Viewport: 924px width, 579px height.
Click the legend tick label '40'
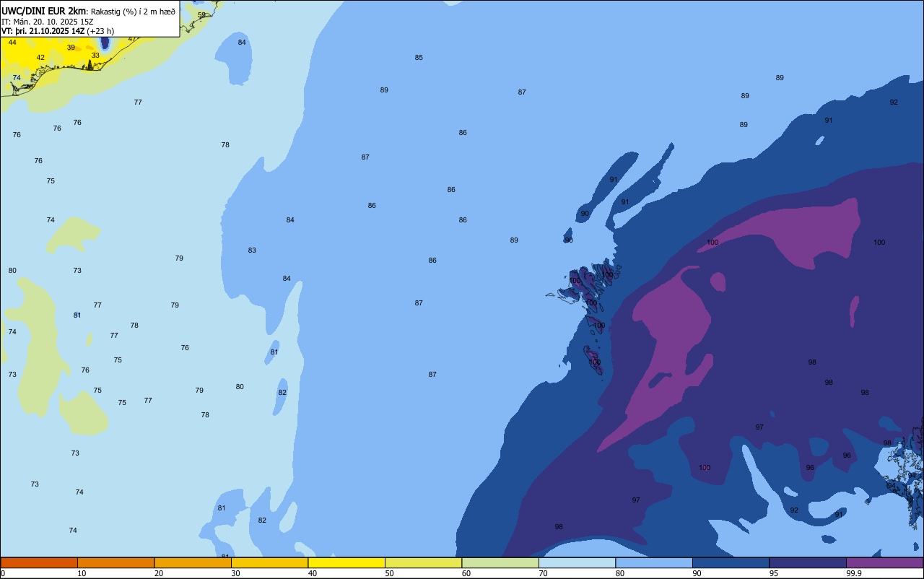pyautogui.click(x=313, y=573)
